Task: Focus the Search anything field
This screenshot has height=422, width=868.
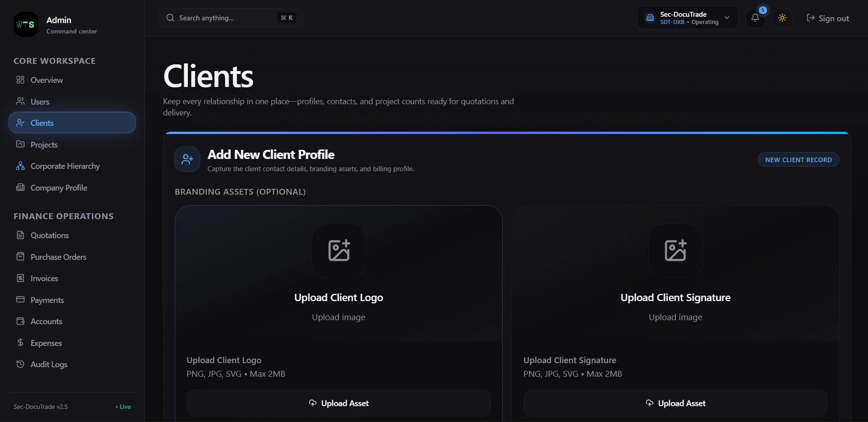Action: pos(230,18)
